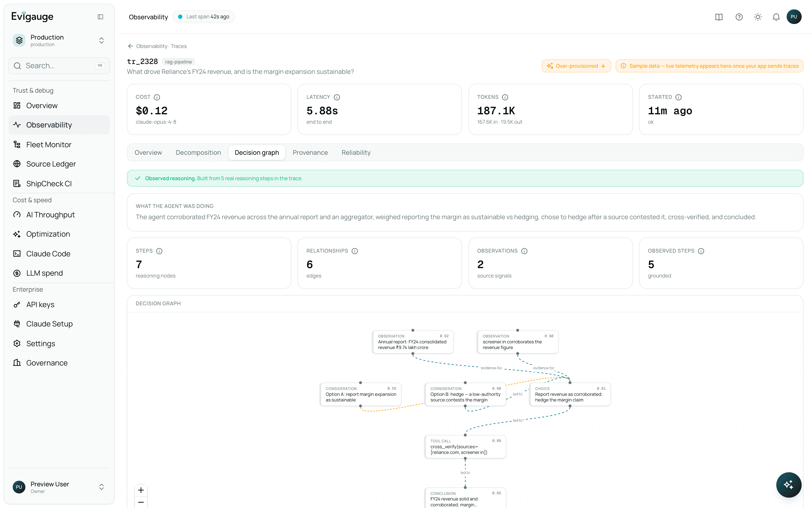Screen dimensions: 812x508
Task: Click the info icon next to TOKENS
Action: pos(505,97)
